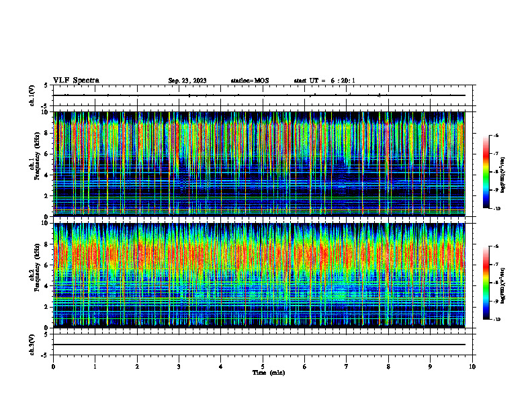Click time axis tick label "8"
The image size is (532, 411).
(388, 367)
